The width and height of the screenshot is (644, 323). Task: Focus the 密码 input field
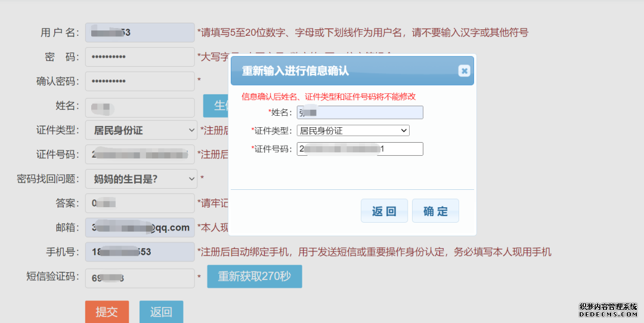point(140,57)
